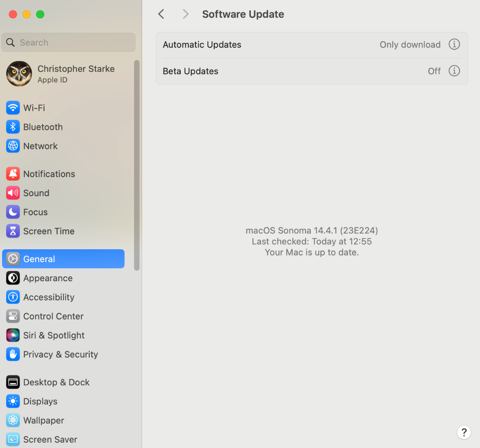
Task: Select Screen Time hourglass icon
Action: (x=13, y=231)
